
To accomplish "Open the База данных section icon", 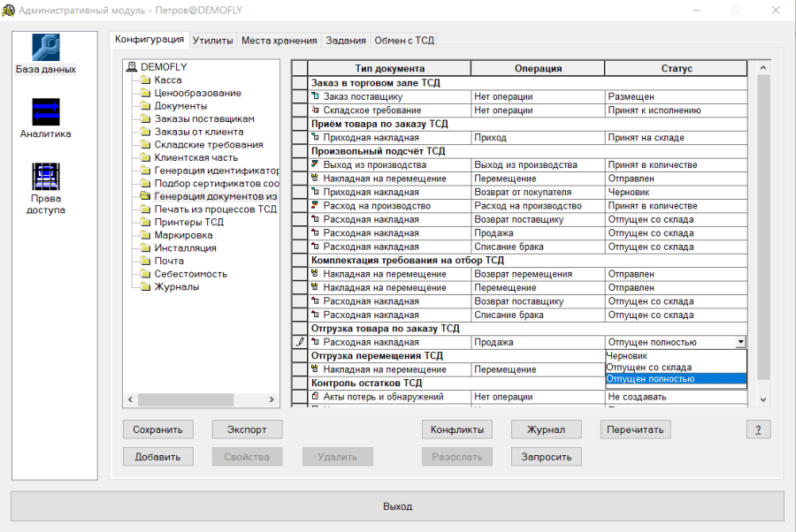I will (45, 48).
